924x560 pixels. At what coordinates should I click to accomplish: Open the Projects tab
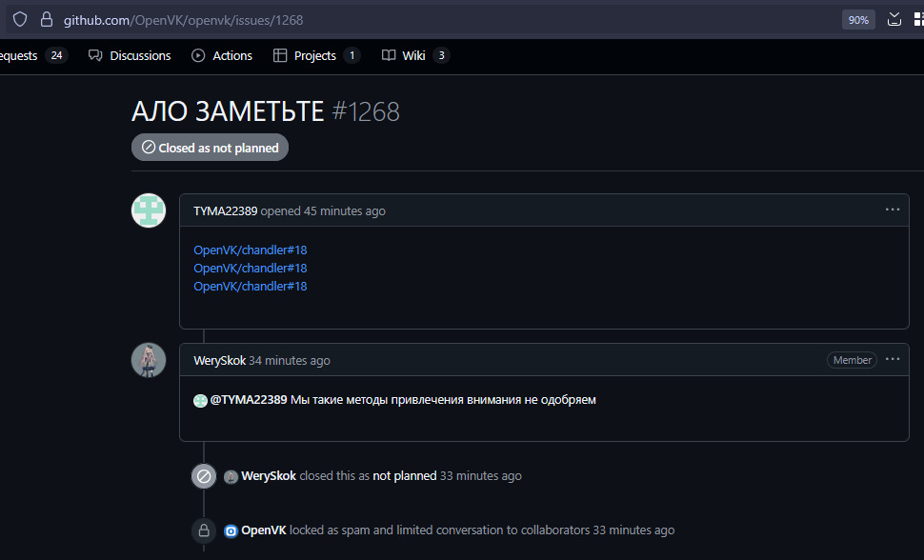coord(316,55)
